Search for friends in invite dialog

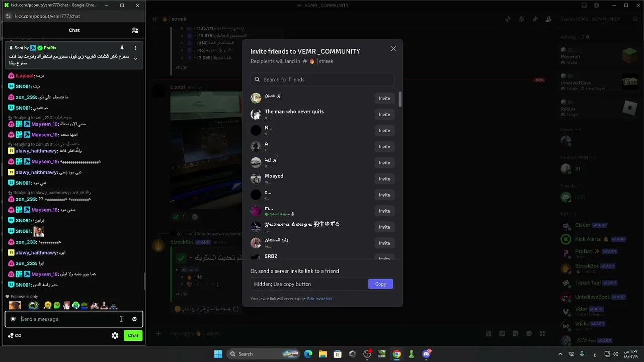pyautogui.click(x=323, y=79)
